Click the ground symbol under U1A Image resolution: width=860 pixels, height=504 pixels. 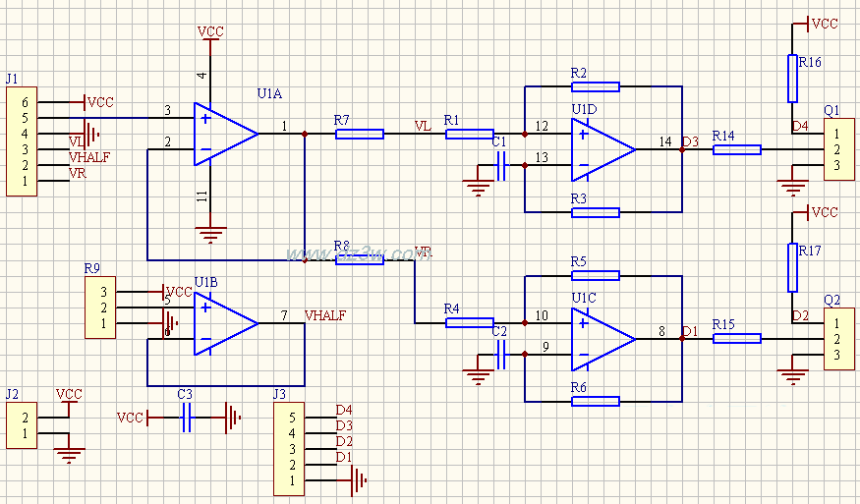pyautogui.click(x=208, y=234)
